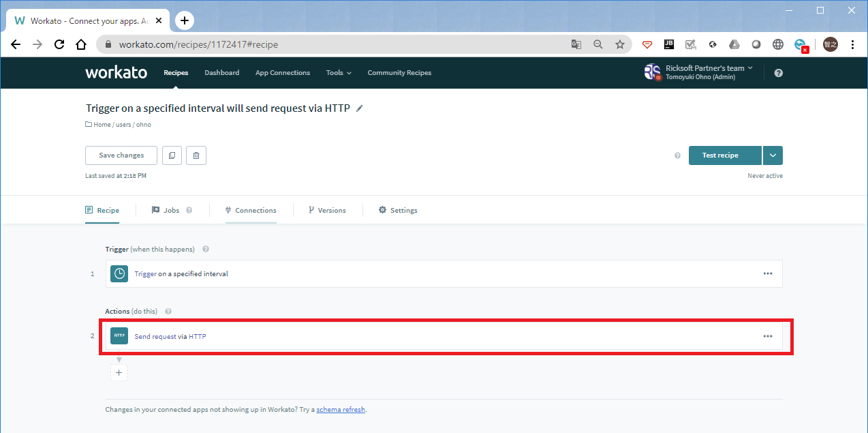Screen dimensions: 868x433
Task: Click the translate page icon
Action: coord(576,44)
